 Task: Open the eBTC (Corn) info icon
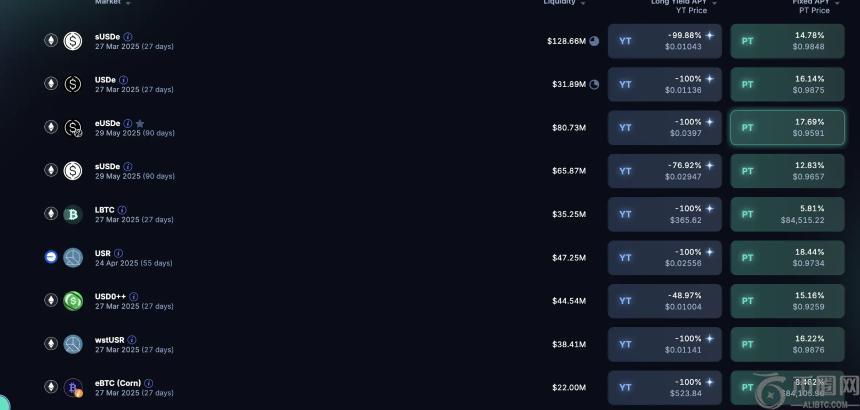tap(149, 383)
